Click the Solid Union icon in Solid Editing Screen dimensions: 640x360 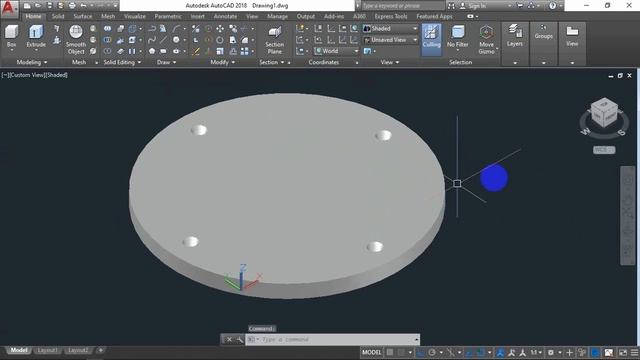pos(107,29)
